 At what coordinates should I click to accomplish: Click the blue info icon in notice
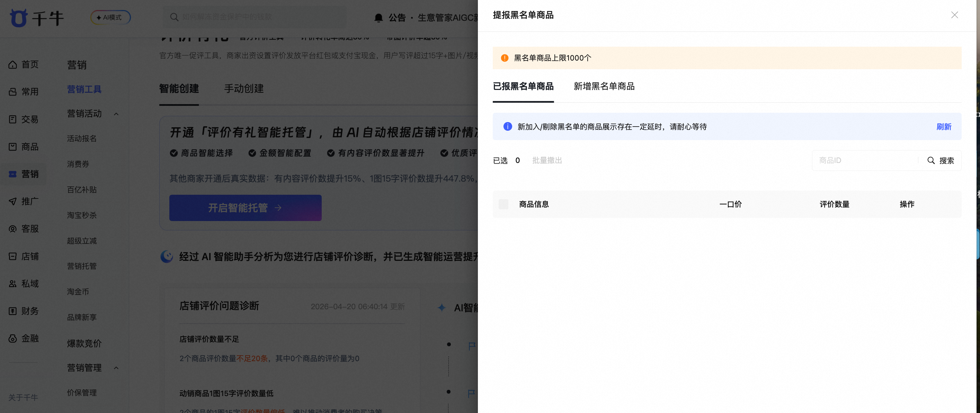pos(508,127)
